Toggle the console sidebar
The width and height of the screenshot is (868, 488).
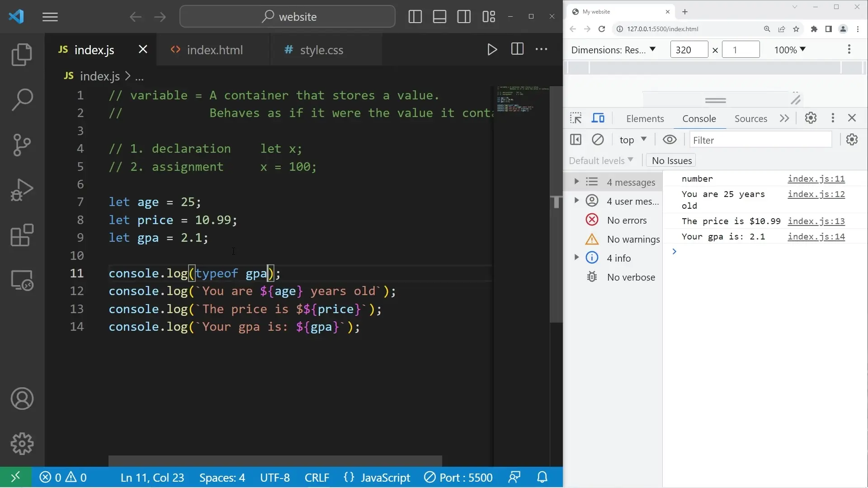pos(576,140)
